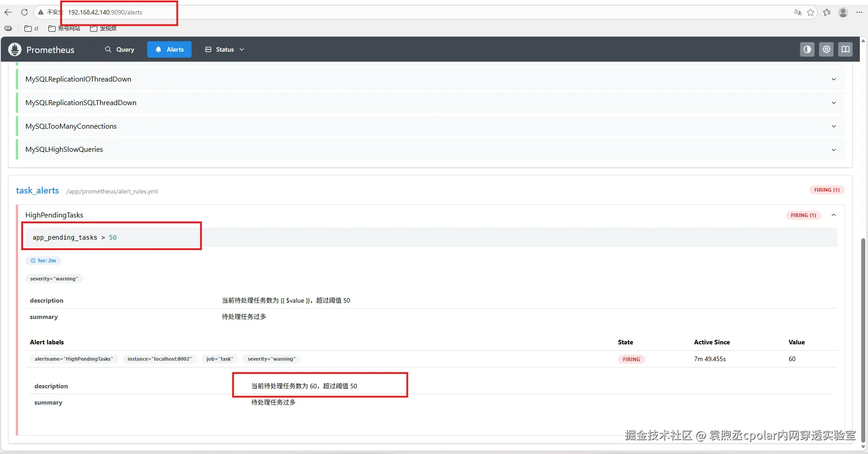Open the 发视频 bookmark folder
Image resolution: width=868 pixels, height=454 pixels.
coord(103,29)
